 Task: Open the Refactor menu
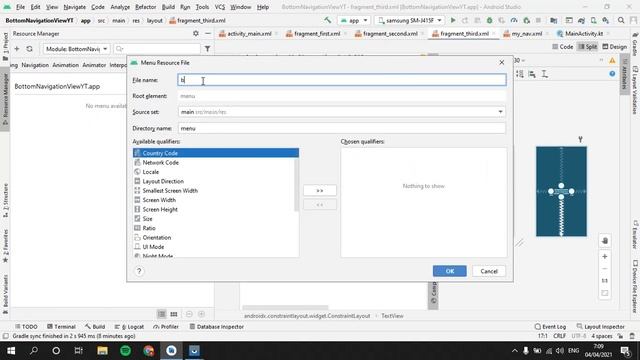(146, 7)
